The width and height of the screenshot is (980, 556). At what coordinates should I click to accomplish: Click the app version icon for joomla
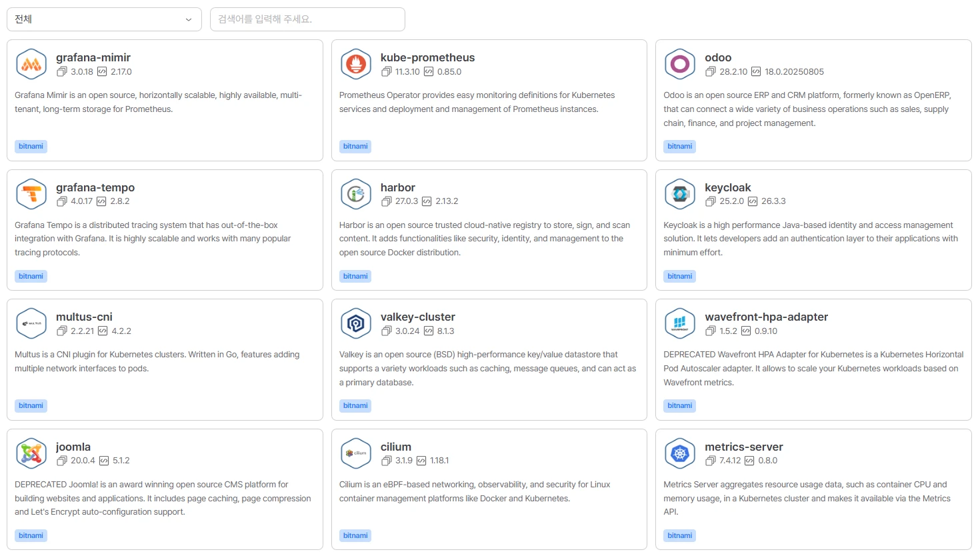click(104, 461)
